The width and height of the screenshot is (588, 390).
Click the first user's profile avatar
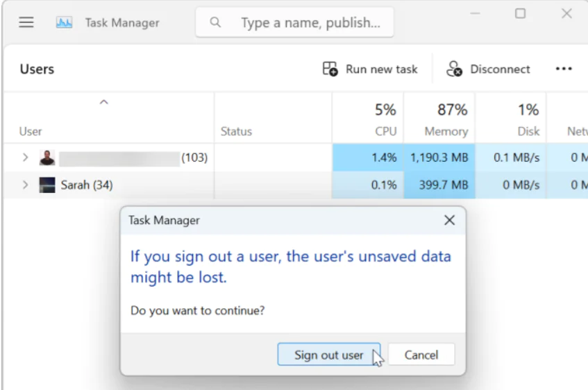[47, 158]
